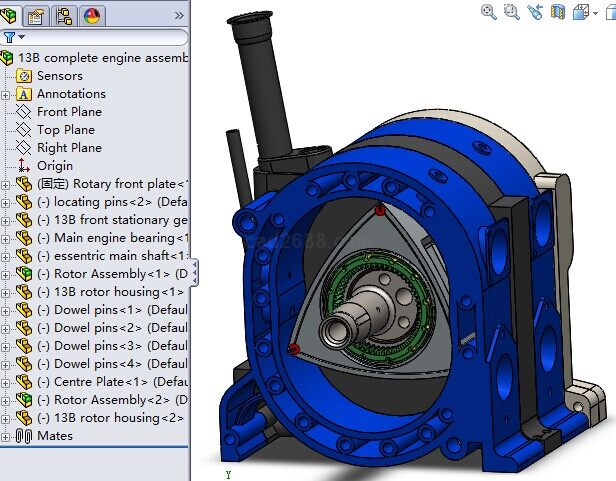Activate the Section View tool
Screen dimensions: 616x481
point(558,12)
